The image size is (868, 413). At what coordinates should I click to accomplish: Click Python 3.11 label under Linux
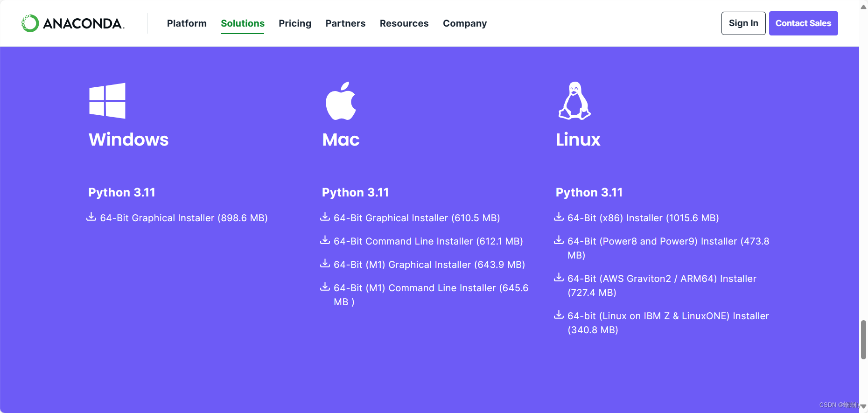(589, 192)
